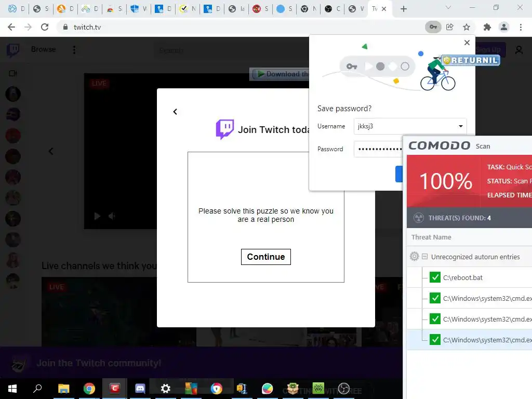This screenshot has width=532, height=399.
Task: Open the Windows Start menu
Action: click(12, 389)
